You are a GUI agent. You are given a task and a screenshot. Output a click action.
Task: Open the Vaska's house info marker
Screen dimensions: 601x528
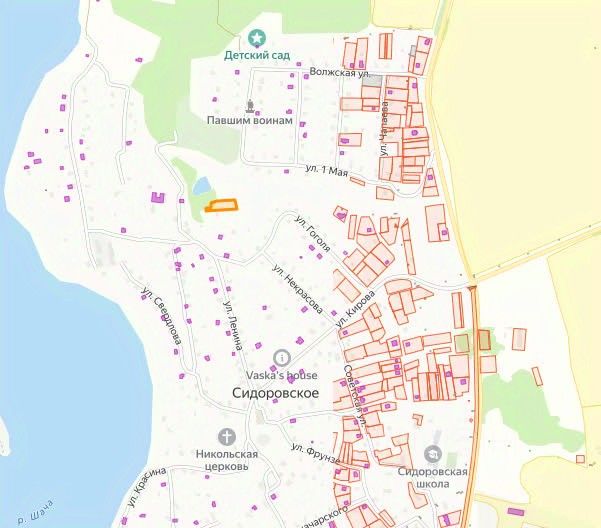click(x=282, y=358)
